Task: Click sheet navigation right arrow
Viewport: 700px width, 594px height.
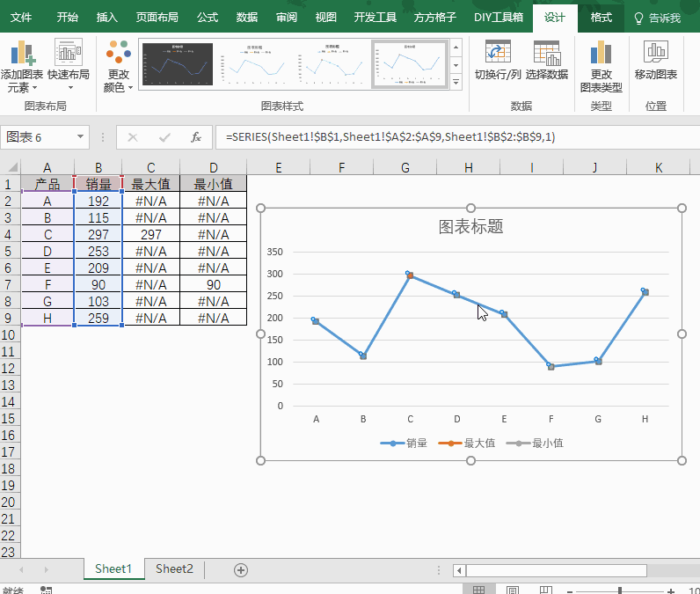Action: pyautogui.click(x=47, y=570)
